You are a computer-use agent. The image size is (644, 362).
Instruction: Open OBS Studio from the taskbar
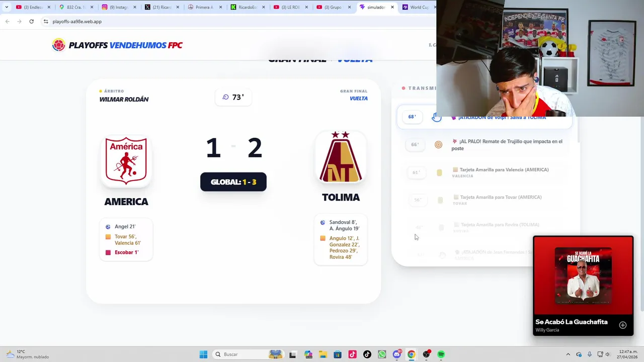point(427,354)
